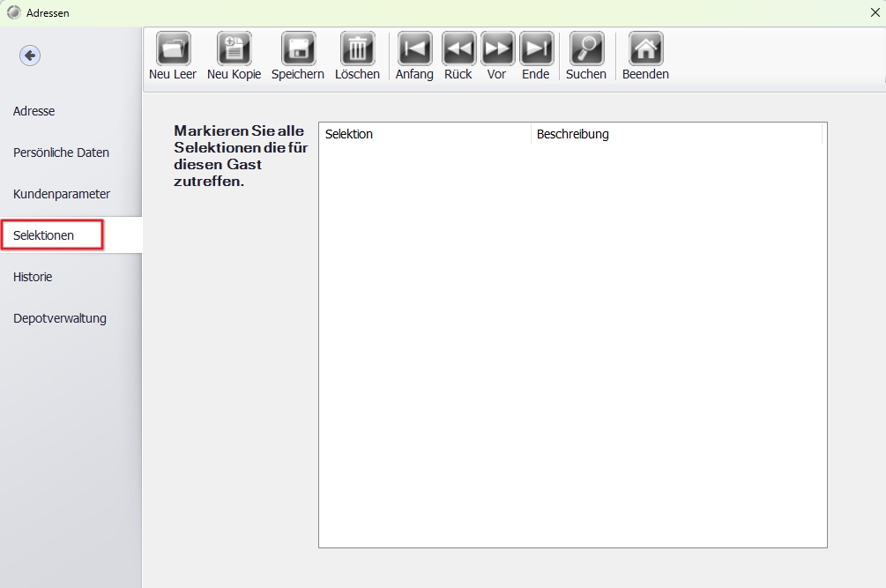Open search with the Suchen magnifier
This screenshot has width=886, height=588.
tap(586, 49)
